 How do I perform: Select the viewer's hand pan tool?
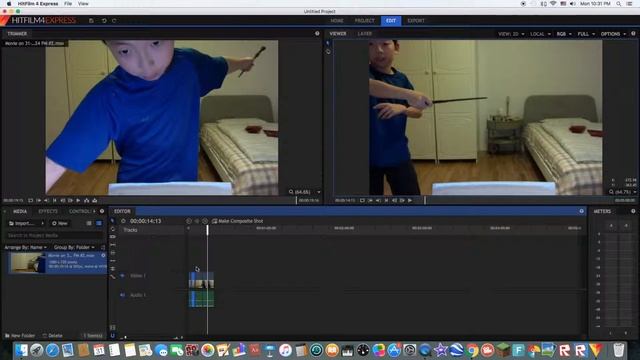click(x=328, y=51)
